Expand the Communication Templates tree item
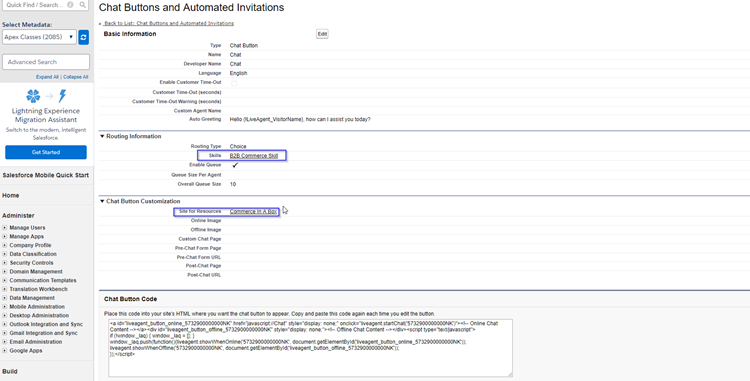Screen dimensions: 750x381 pyautogui.click(x=5, y=281)
